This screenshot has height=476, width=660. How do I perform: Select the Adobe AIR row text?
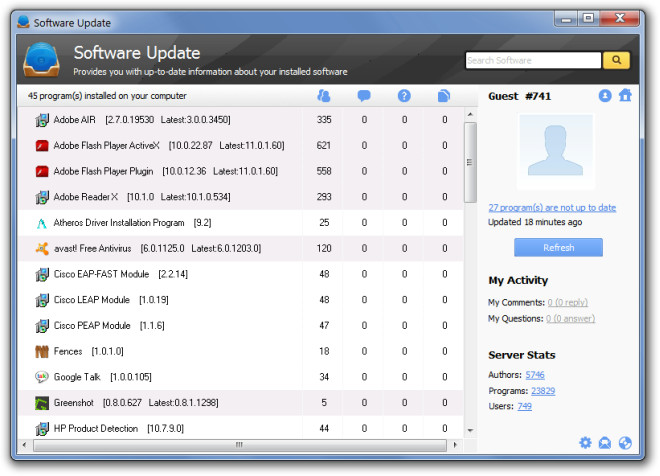142,120
